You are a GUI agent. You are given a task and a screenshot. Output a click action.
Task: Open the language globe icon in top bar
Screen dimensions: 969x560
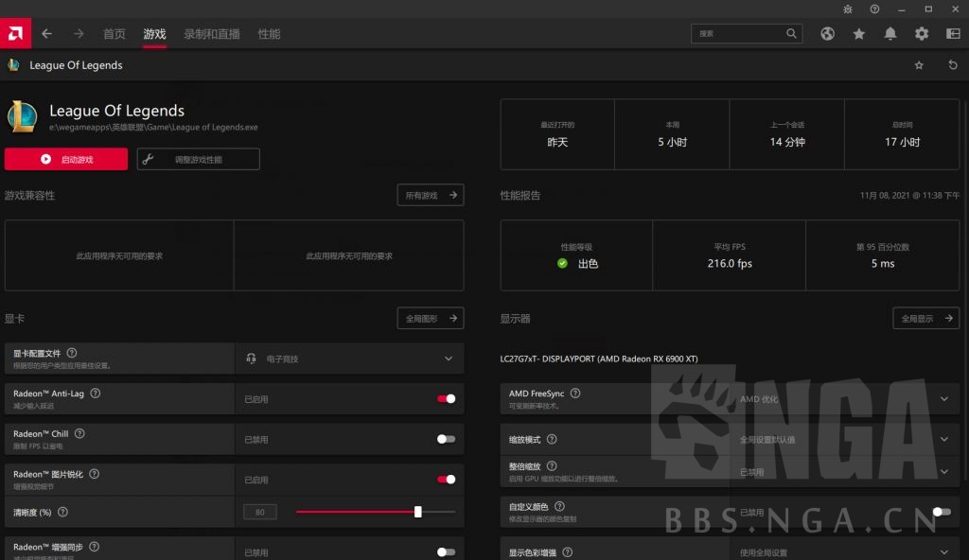tap(827, 33)
